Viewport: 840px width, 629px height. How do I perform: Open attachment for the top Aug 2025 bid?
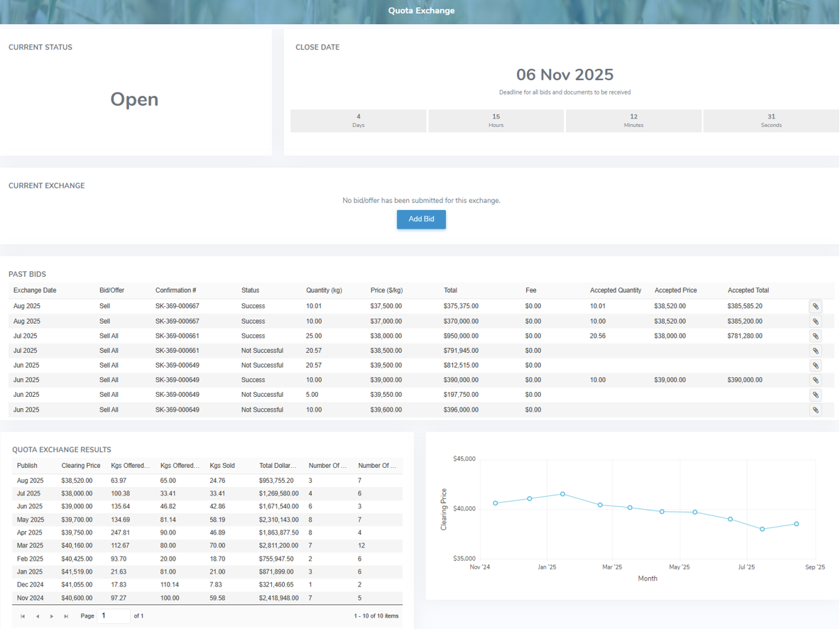point(816,306)
